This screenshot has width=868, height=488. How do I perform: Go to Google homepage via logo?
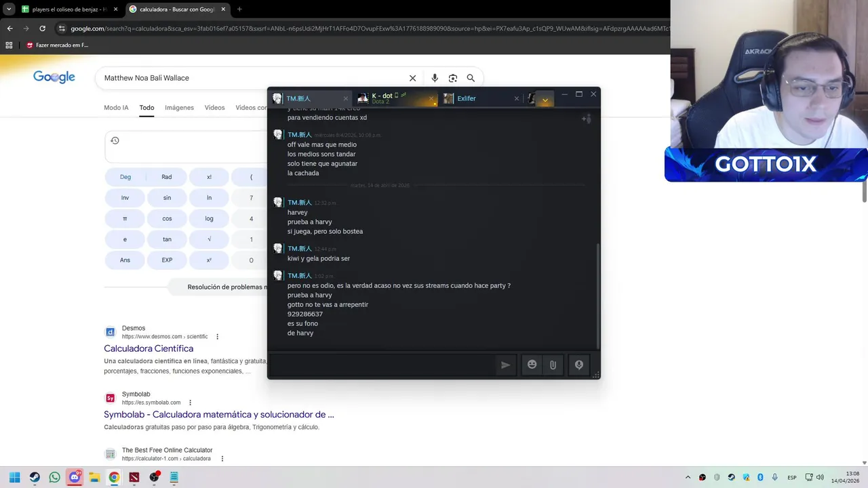(54, 77)
